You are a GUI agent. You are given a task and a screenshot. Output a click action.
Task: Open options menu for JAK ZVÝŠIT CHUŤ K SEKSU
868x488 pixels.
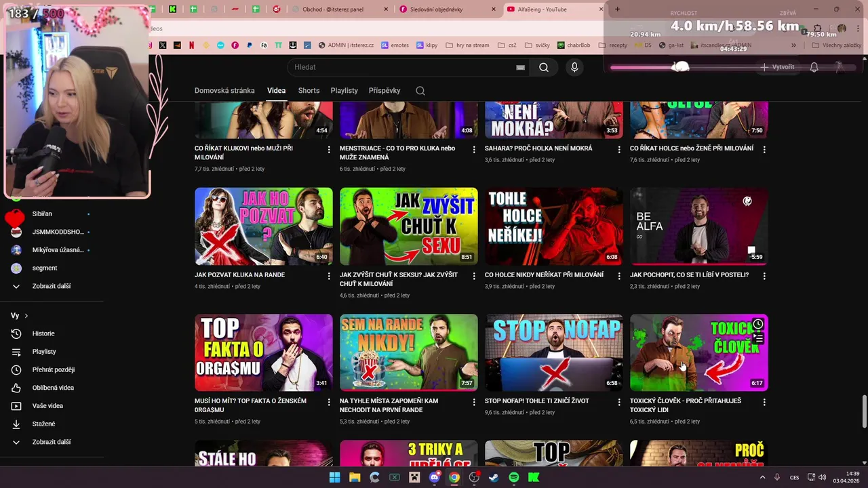point(474,276)
